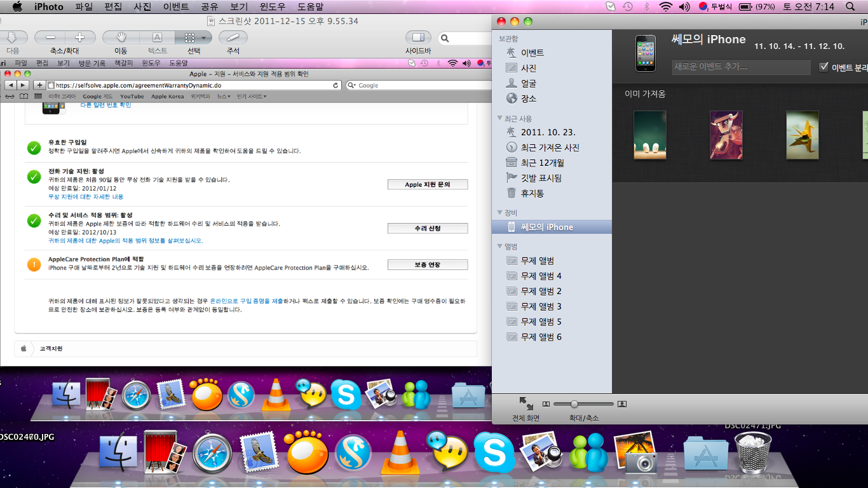
Task: Click the small-thumbnail icon left of the zoom slider
Action: (x=546, y=404)
